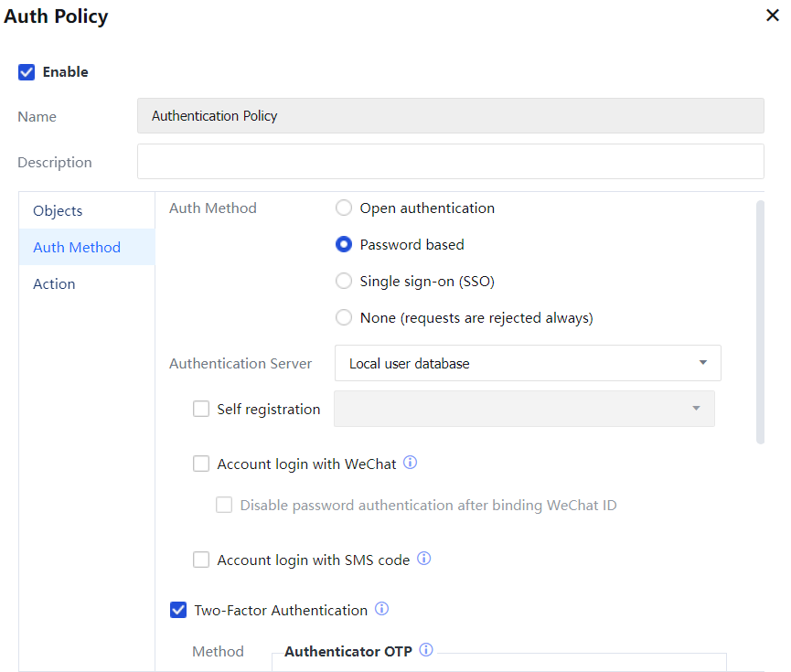The height and width of the screenshot is (672, 791).
Task: Expand the Self registration dropdown
Action: coord(524,409)
